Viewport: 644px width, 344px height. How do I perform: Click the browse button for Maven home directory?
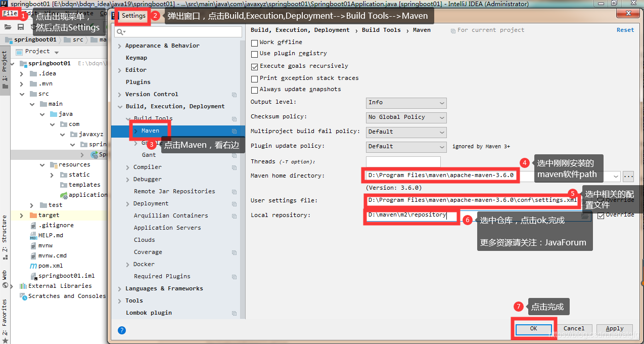point(628,177)
